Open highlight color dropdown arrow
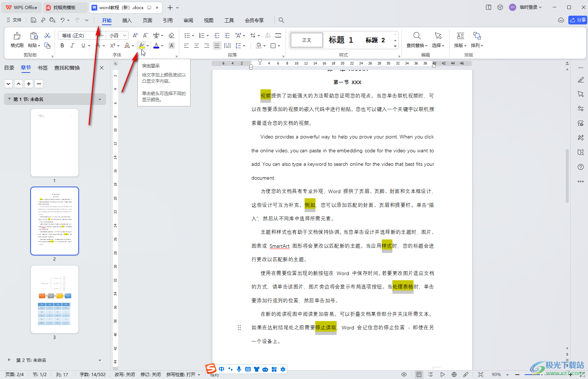The image size is (588, 379). coord(148,46)
